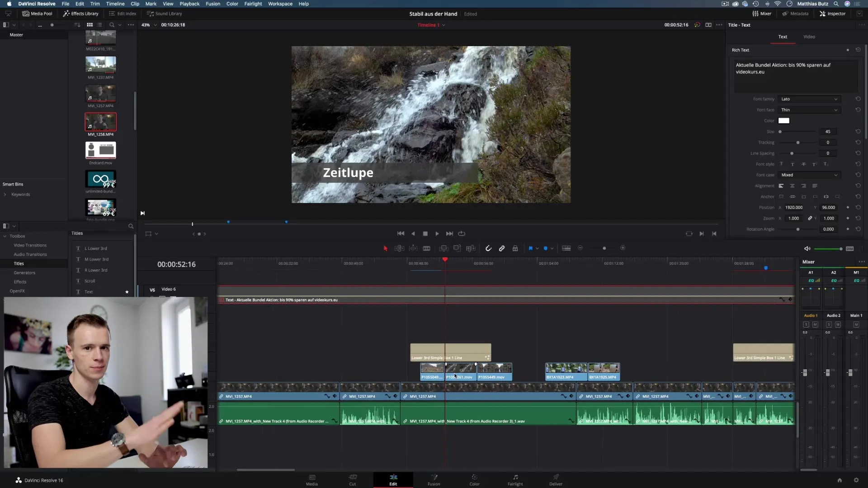Select the arrow Selection Mode tool
The height and width of the screenshot is (488, 868).
(385, 249)
